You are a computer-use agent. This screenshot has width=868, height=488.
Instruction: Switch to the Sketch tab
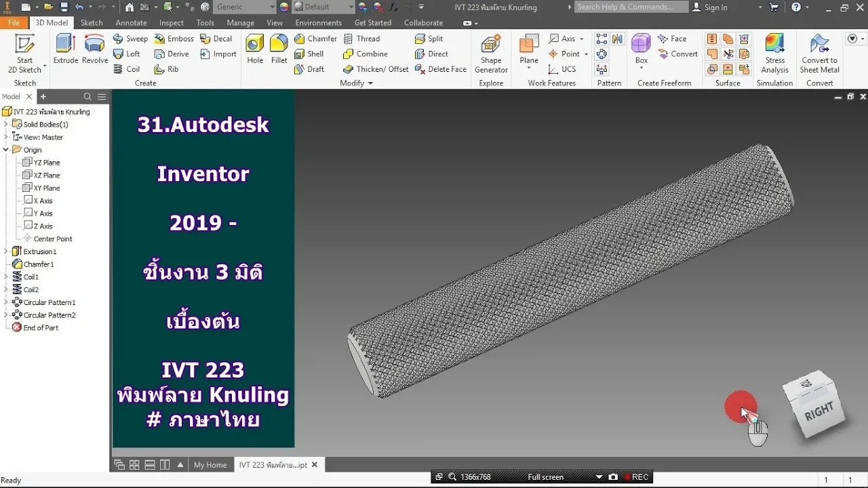click(x=92, y=22)
